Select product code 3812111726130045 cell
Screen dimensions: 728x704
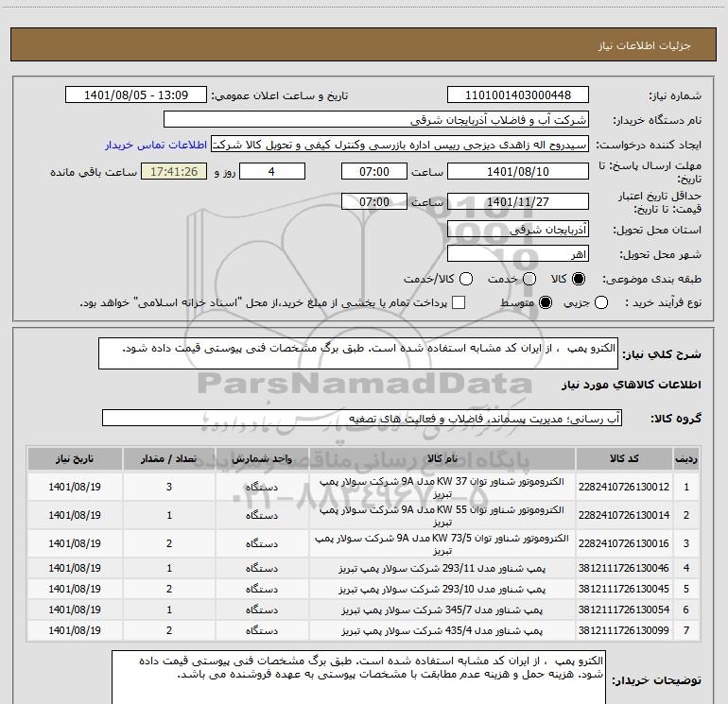click(x=624, y=589)
